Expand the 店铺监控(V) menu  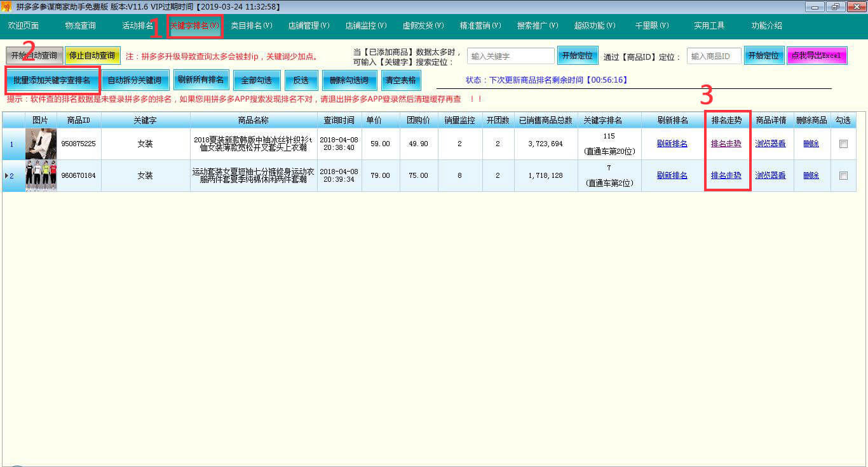[x=366, y=26]
